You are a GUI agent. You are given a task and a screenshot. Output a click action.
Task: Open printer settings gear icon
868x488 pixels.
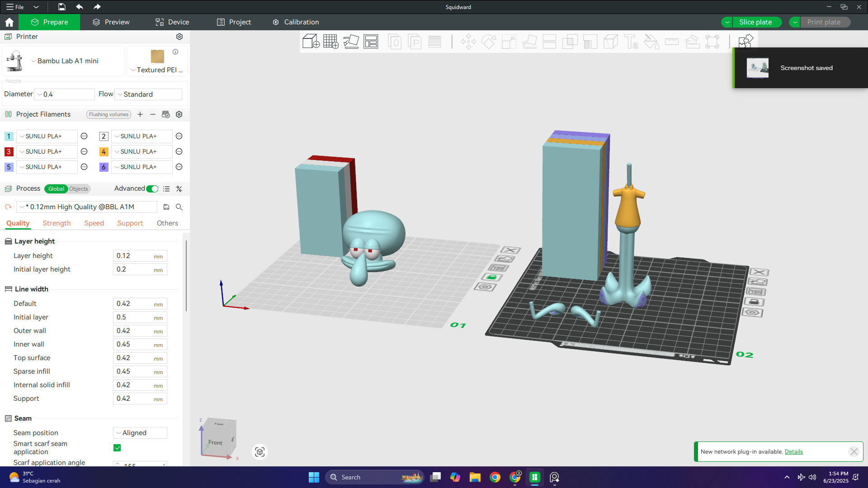[179, 37]
